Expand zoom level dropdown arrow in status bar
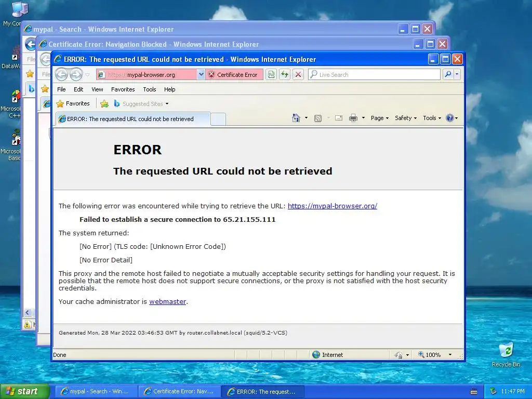 click(450, 355)
